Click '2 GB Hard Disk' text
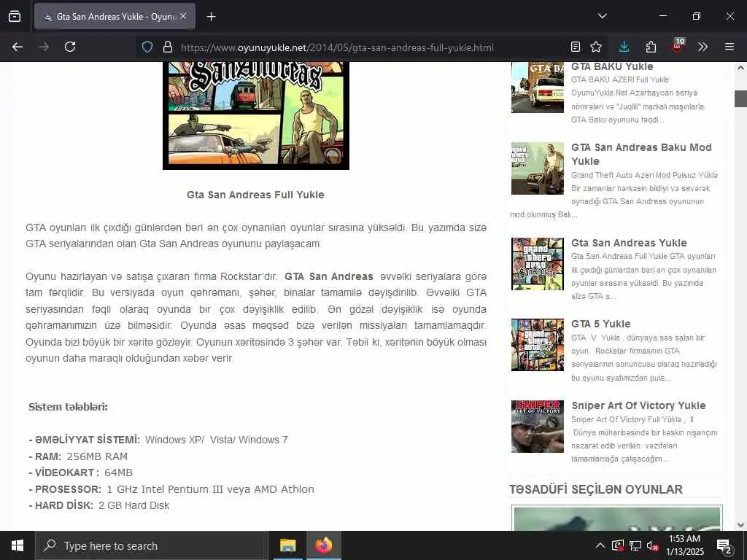Image resolution: width=747 pixels, height=560 pixels. point(134,506)
